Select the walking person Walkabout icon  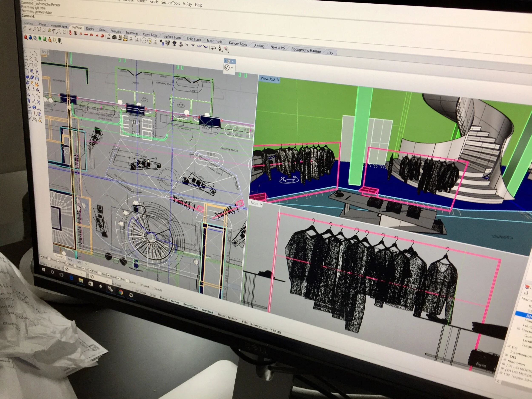pos(220,49)
